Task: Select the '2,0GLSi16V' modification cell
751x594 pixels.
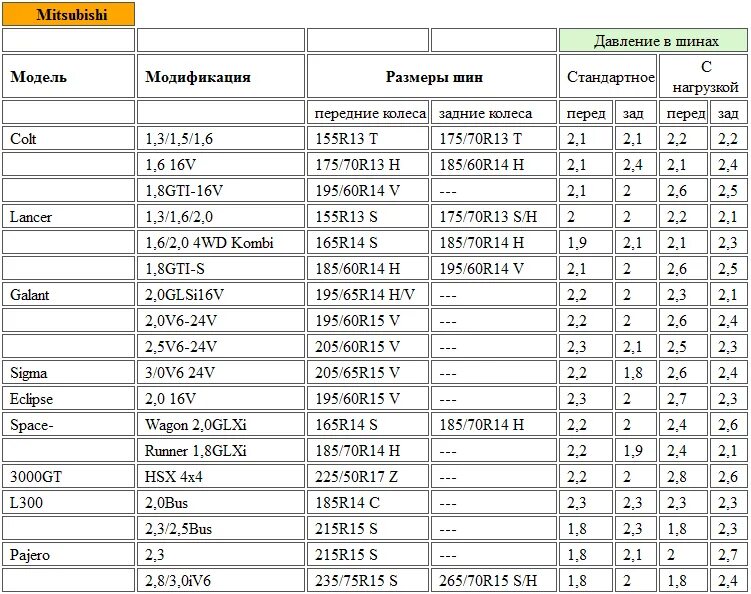Action: pyautogui.click(x=221, y=295)
